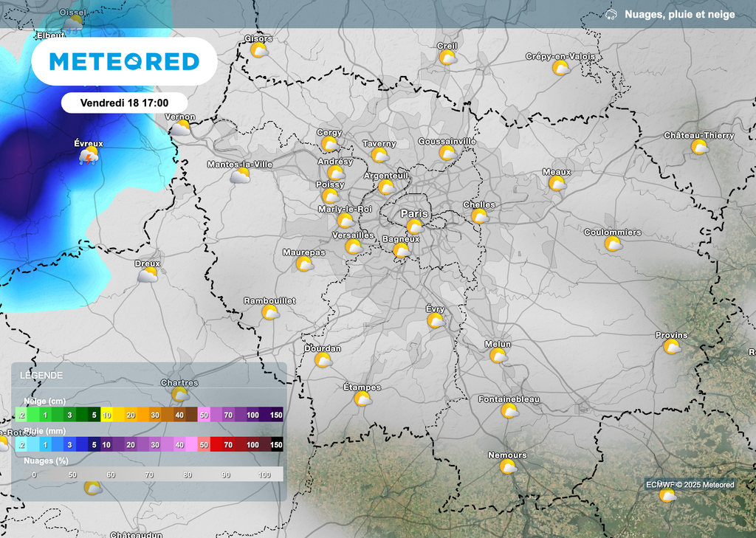
Task: Click the yellow 10 cm snow swatch
Action: point(107,415)
